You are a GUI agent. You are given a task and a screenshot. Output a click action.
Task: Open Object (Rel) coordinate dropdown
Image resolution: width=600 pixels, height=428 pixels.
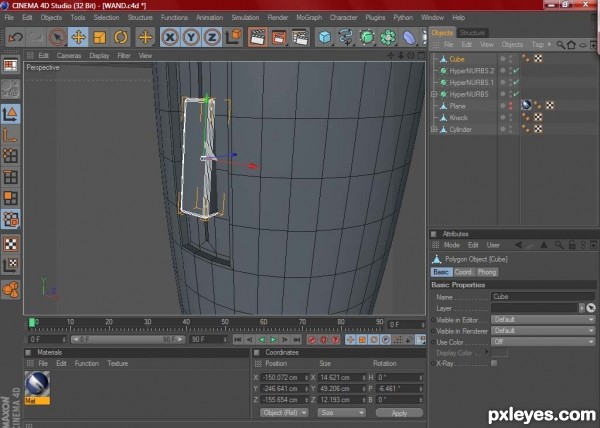point(284,413)
